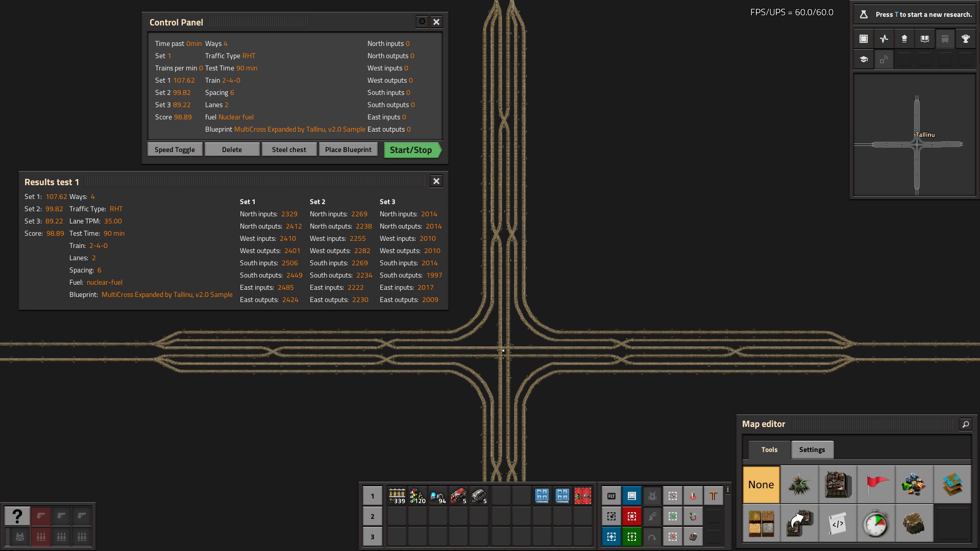Screen dimensions: 980x551
Task: Click the research flask bar
Action: click(915, 14)
